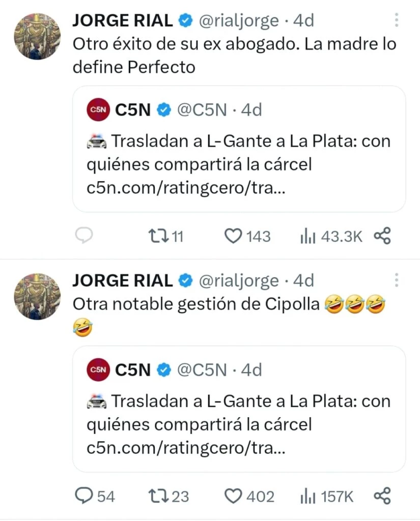View analytics showing 157K views
The height and width of the screenshot is (521, 420).
pyautogui.click(x=308, y=496)
